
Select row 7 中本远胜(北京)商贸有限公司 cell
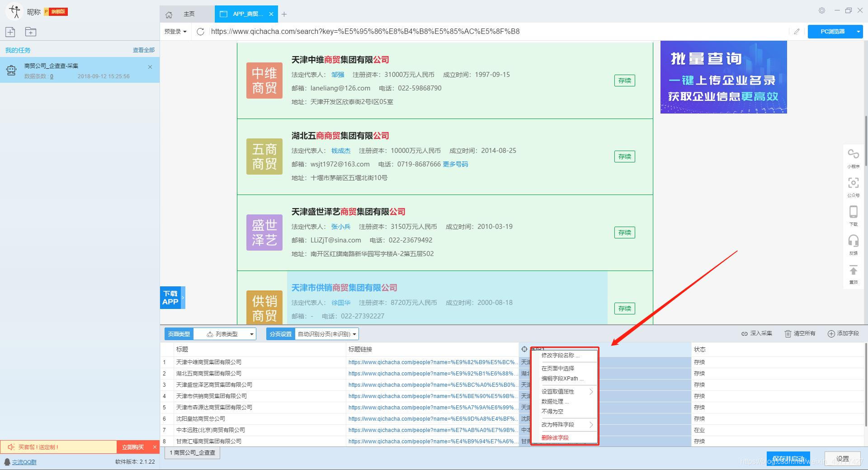[260, 430]
